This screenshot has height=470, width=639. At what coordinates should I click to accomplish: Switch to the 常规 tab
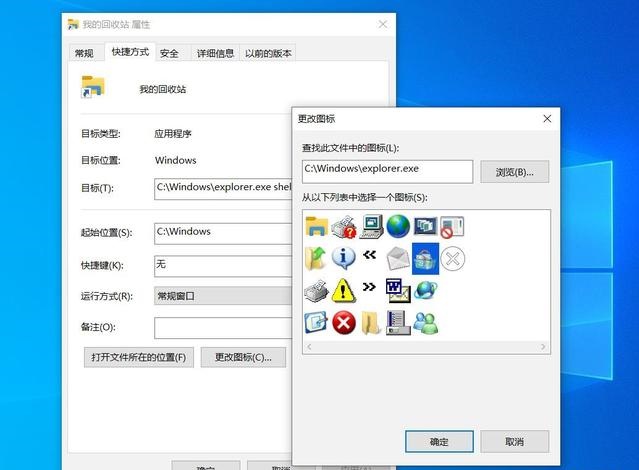(84, 54)
